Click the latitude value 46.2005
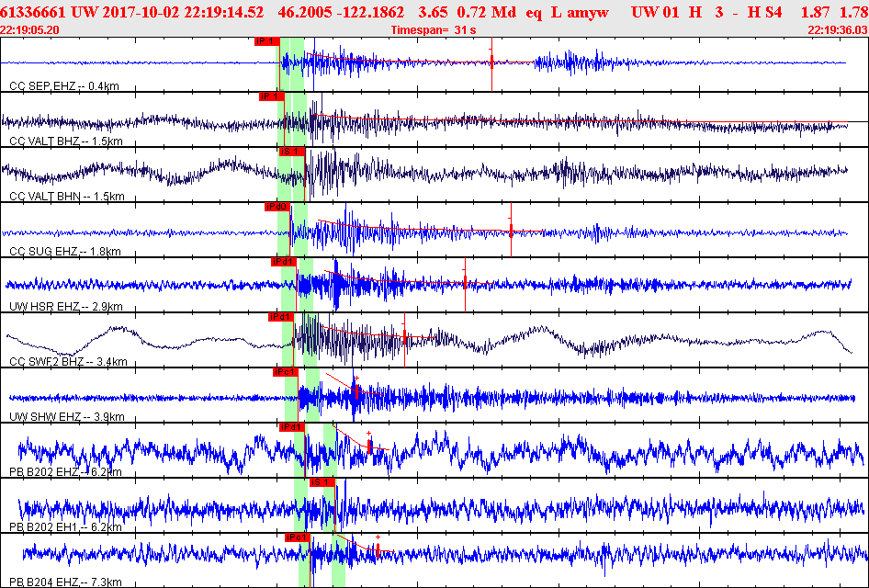 (x=303, y=12)
